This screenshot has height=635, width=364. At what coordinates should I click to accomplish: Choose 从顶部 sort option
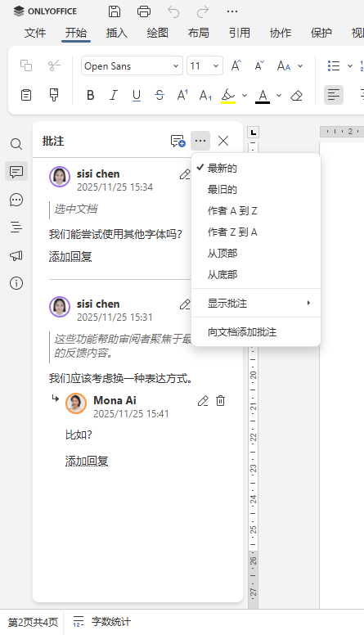[x=256, y=254]
